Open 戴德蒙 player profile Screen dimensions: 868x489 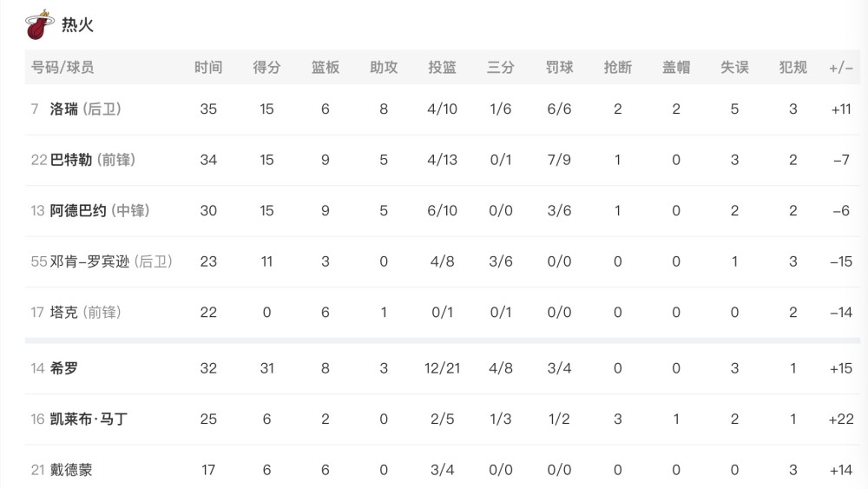click(x=71, y=470)
